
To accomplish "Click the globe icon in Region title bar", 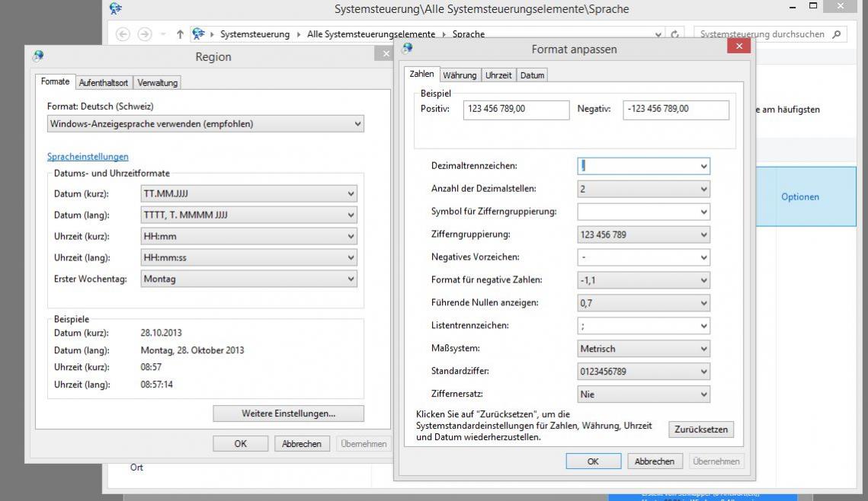I will point(38,56).
